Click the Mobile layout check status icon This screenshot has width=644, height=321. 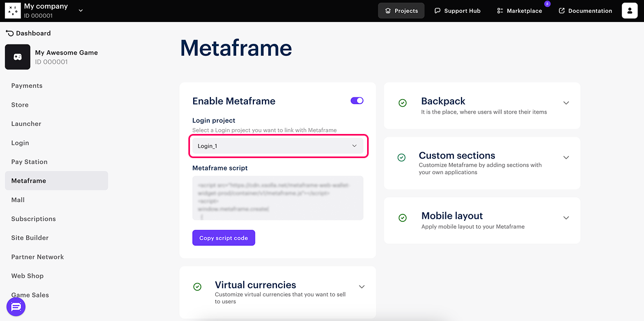click(x=402, y=218)
